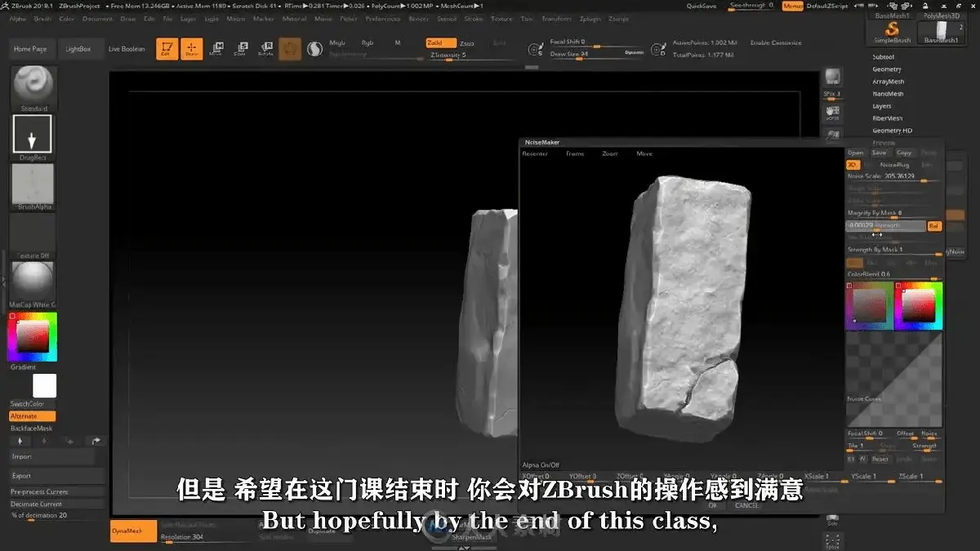This screenshot has height=551, width=980.
Task: Adjust the Draw Size slider
Action: coord(597,54)
